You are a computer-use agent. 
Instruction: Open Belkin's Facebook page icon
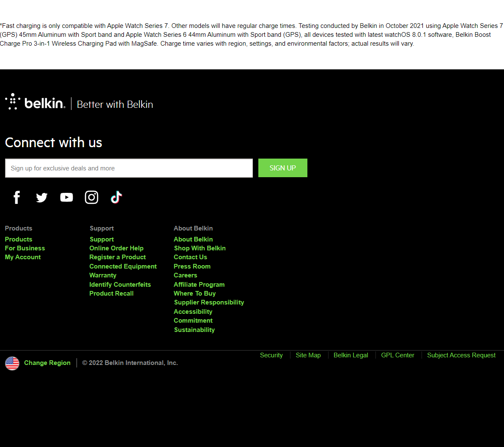coord(17,197)
